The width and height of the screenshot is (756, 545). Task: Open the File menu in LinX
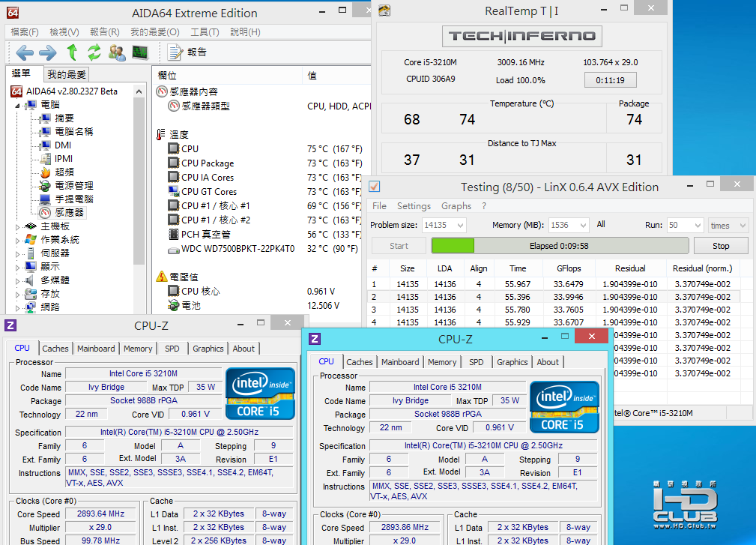(x=379, y=206)
